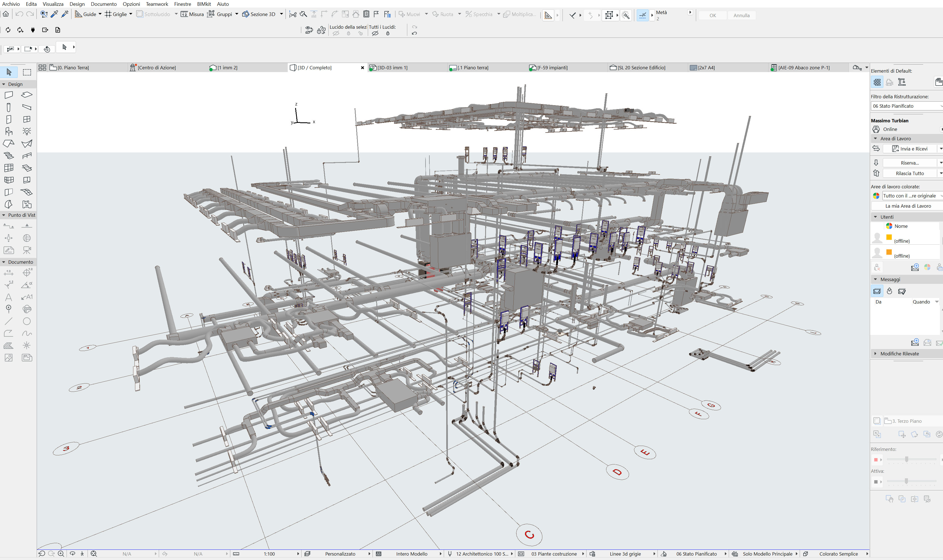
Task: Toggle Tutti i Lucidi visibility eye
Action: coord(375,34)
